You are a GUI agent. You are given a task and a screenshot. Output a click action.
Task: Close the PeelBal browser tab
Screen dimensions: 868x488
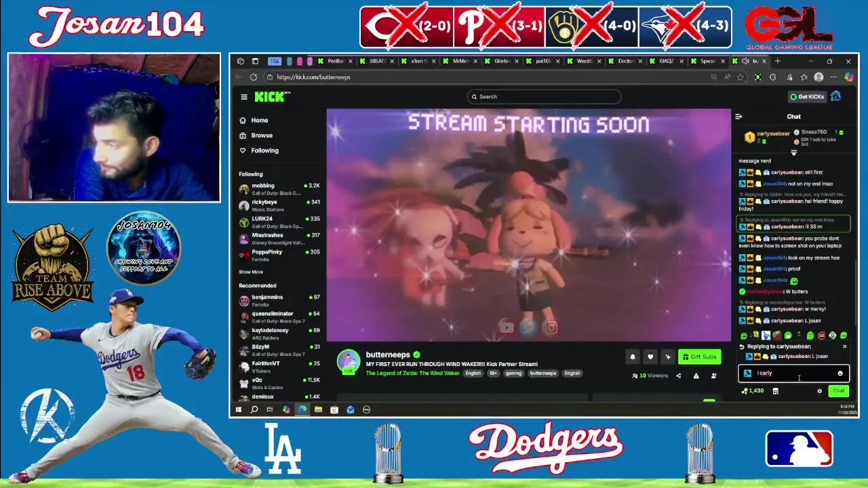coord(351,61)
